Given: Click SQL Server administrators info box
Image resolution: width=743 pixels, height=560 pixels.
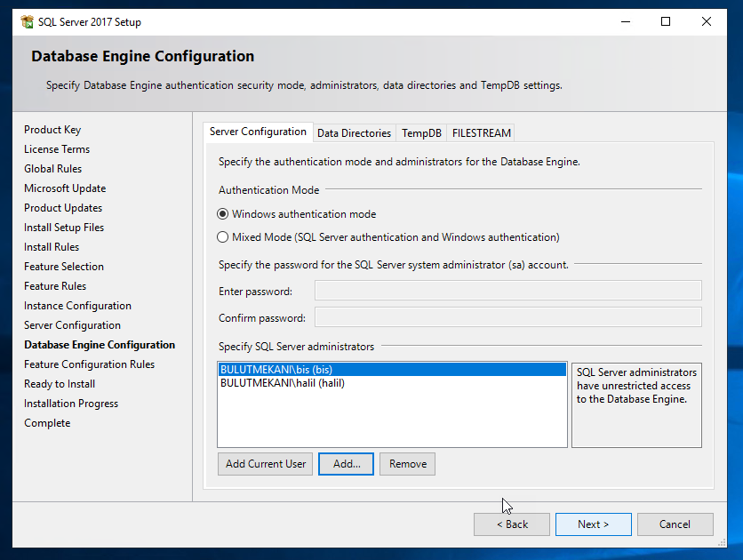Looking at the screenshot, I should (636, 405).
